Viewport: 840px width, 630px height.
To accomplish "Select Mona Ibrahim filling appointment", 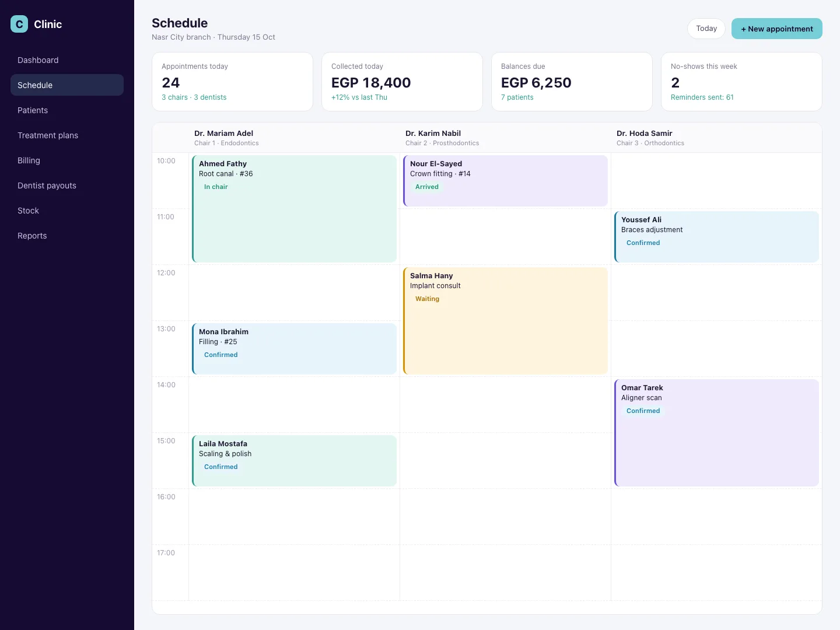I will click(x=295, y=349).
